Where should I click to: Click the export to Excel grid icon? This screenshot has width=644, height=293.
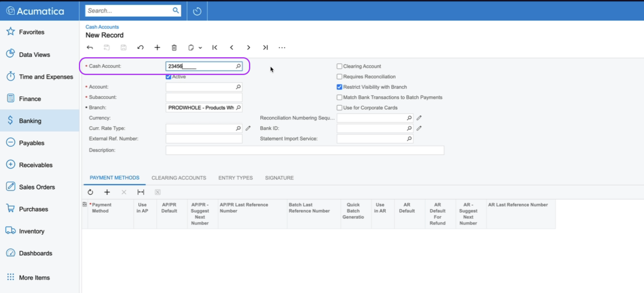157,192
